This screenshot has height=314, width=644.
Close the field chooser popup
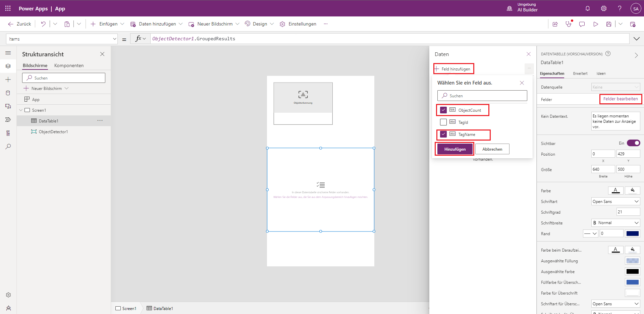pos(522,83)
